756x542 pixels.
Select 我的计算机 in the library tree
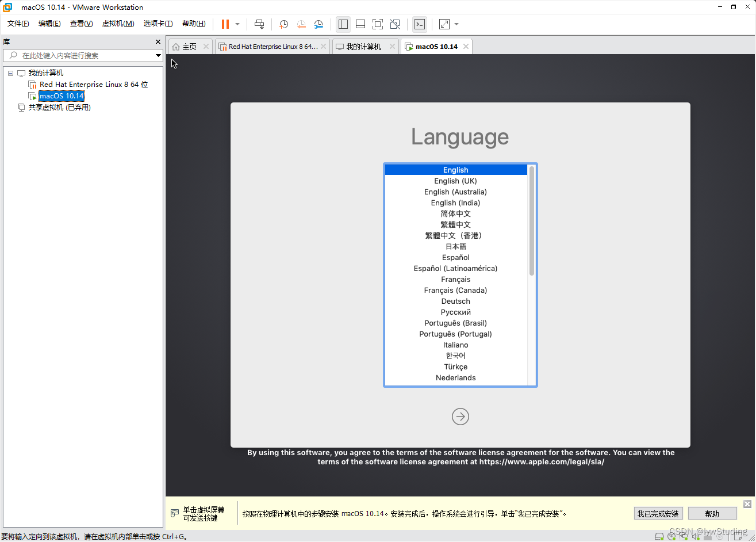point(46,73)
